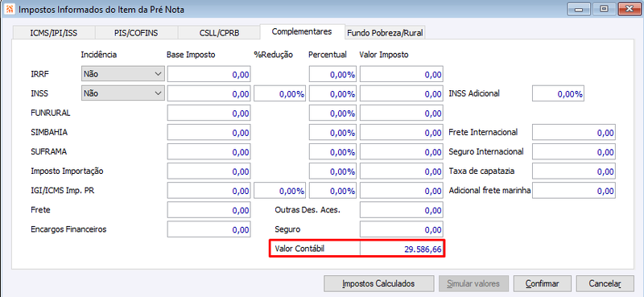Click the Percentual column header label
The height and width of the screenshot is (297, 644).
pyautogui.click(x=328, y=55)
